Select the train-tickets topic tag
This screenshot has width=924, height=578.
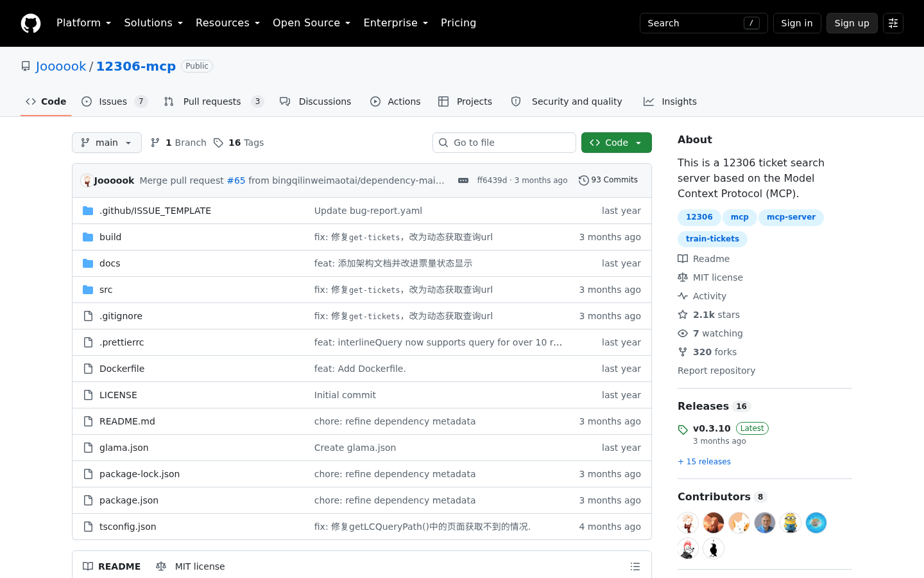(712, 239)
